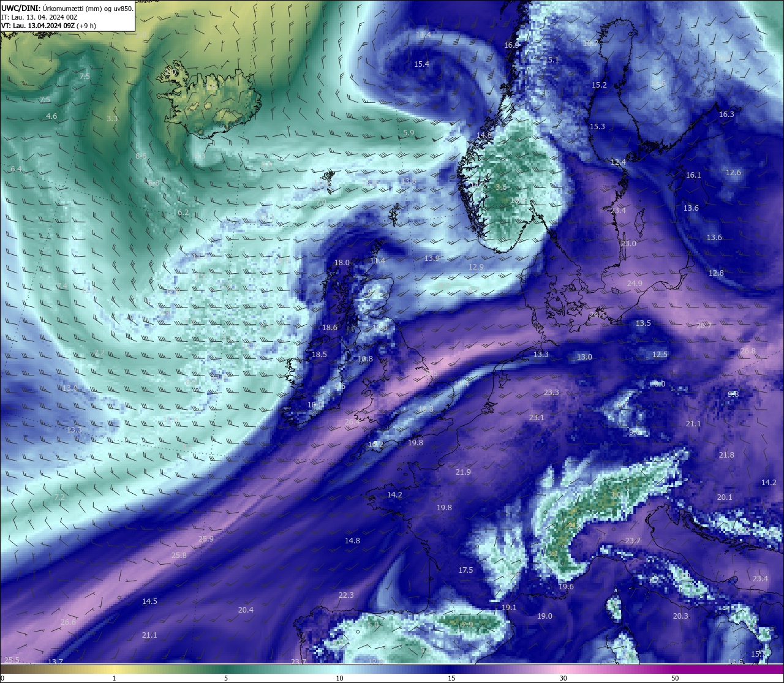Click the map value 25.8
Screen dimensions: 784x683
179,556
